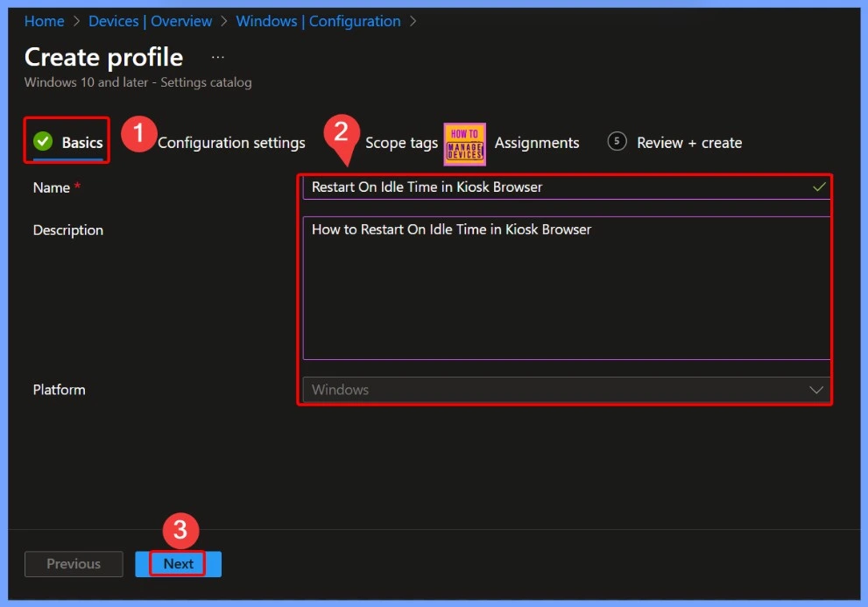The width and height of the screenshot is (868, 607).
Task: Click the green validation checkmark in Name field
Action: [x=819, y=187]
